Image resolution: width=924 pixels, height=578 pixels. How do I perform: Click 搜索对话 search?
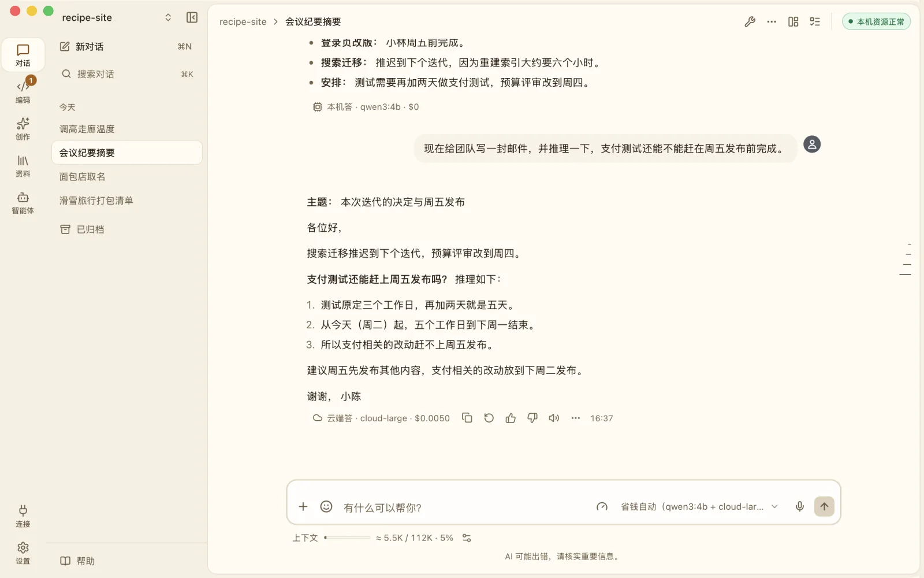(126, 74)
